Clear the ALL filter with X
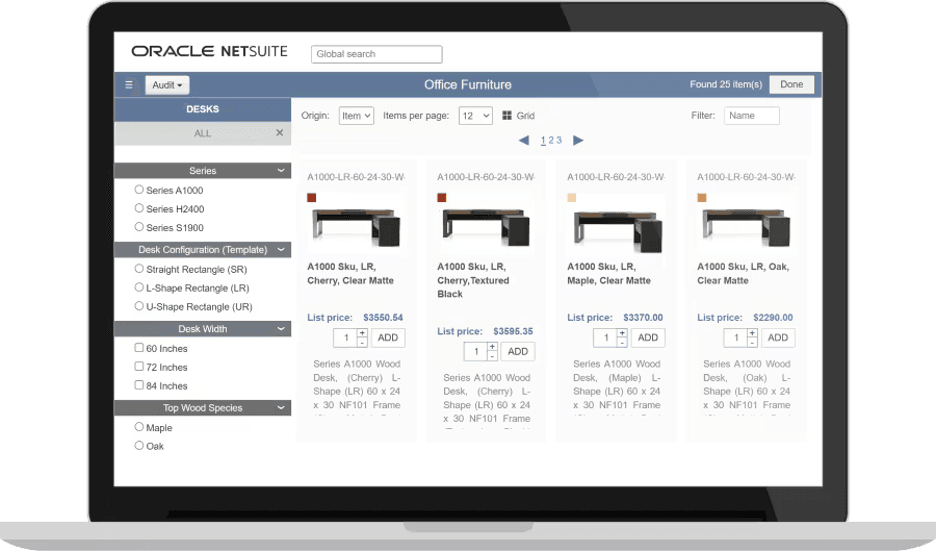The image size is (936, 552). [280, 133]
